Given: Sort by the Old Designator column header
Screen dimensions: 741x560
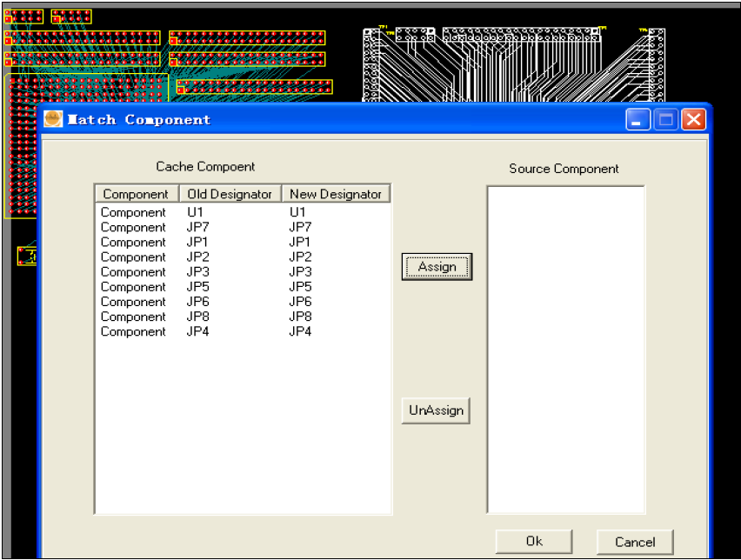Looking at the screenshot, I should pos(230,194).
